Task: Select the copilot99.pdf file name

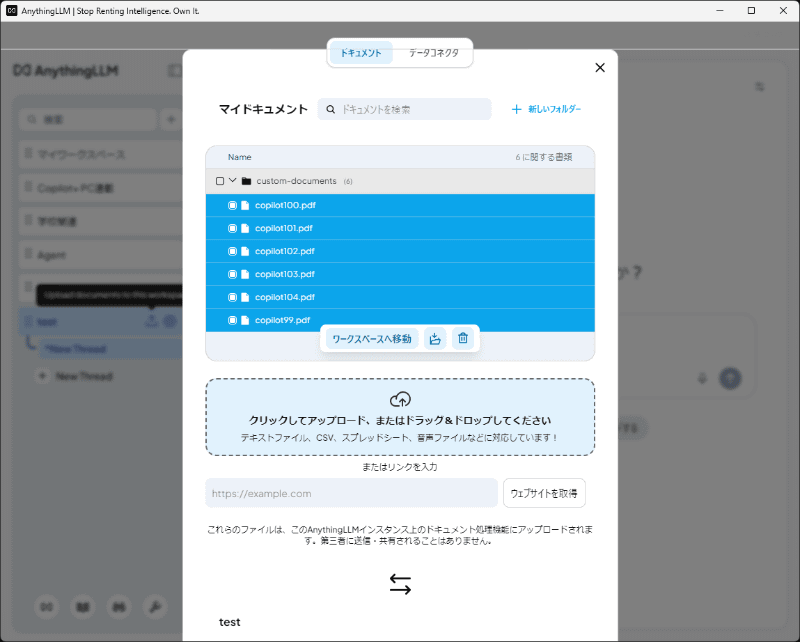Action: 283,320
